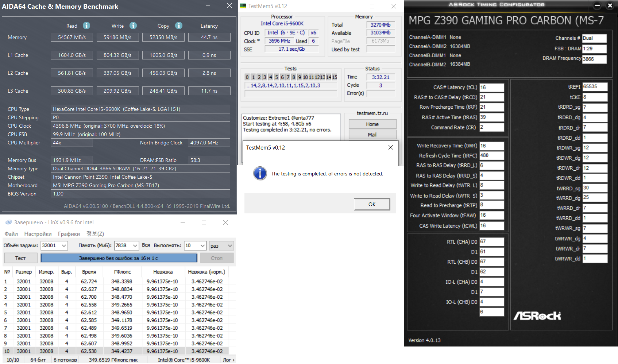Viewport: 618px width, 364px height.
Task: Click the TestMem5 v0.12 title bar app icon
Action: [x=243, y=6]
